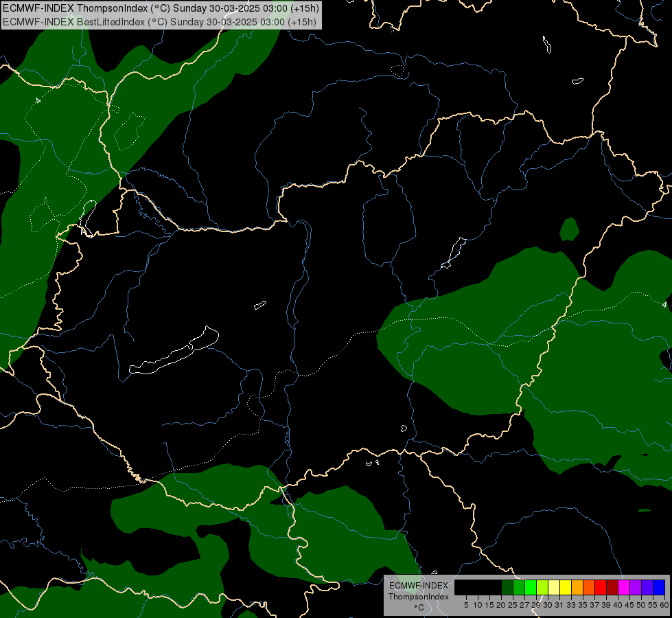The image size is (672, 618).
Task: Click the legend tick label 60
Action: tap(664, 605)
